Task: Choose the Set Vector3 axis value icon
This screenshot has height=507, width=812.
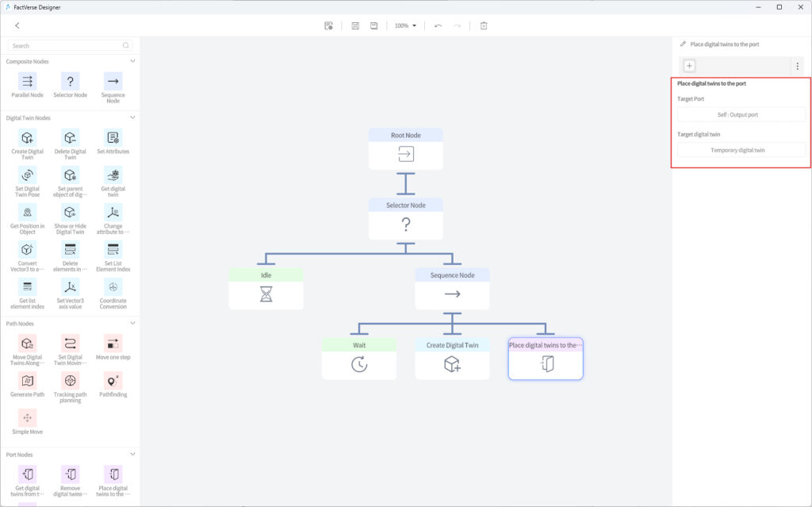Action: tap(70, 287)
